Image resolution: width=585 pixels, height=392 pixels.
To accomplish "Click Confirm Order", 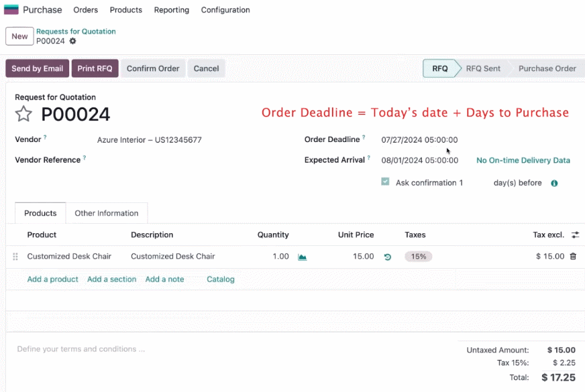I will point(153,68).
